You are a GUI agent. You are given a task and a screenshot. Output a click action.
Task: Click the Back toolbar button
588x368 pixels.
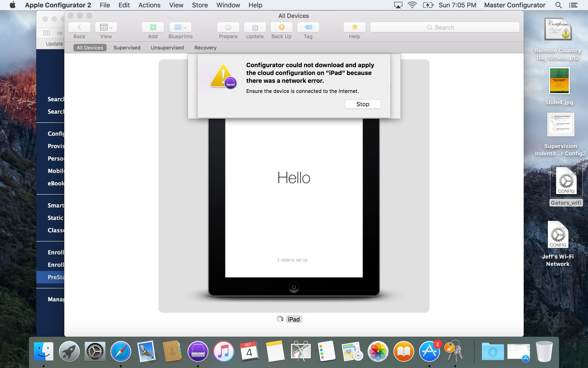tap(79, 27)
